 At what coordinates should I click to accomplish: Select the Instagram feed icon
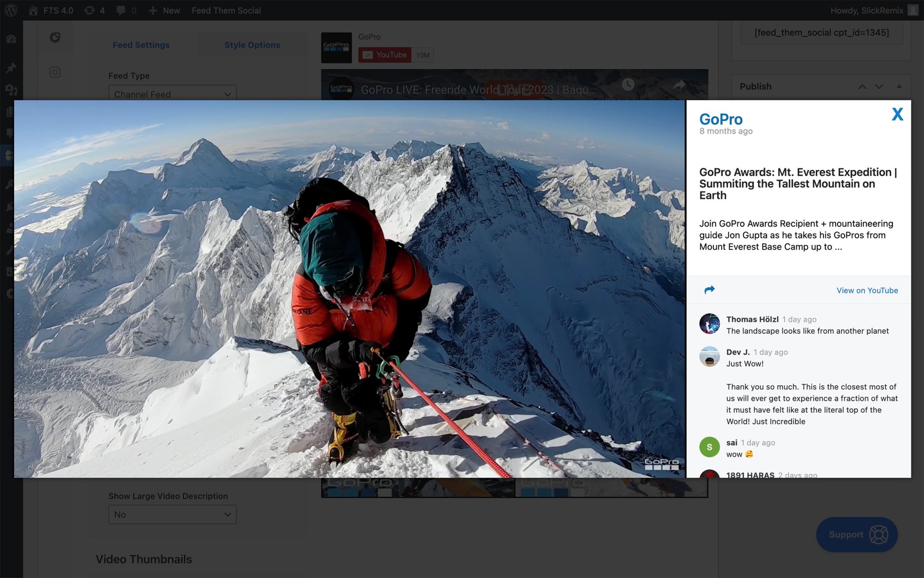tap(55, 72)
